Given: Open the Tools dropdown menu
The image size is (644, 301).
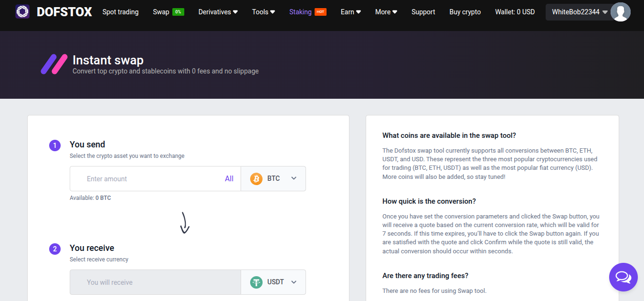Looking at the screenshot, I should (x=263, y=12).
